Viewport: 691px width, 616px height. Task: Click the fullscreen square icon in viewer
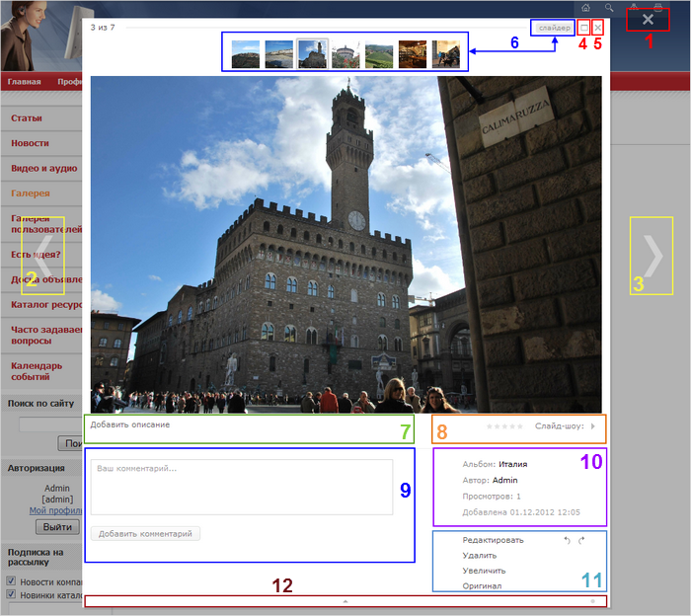tap(584, 28)
